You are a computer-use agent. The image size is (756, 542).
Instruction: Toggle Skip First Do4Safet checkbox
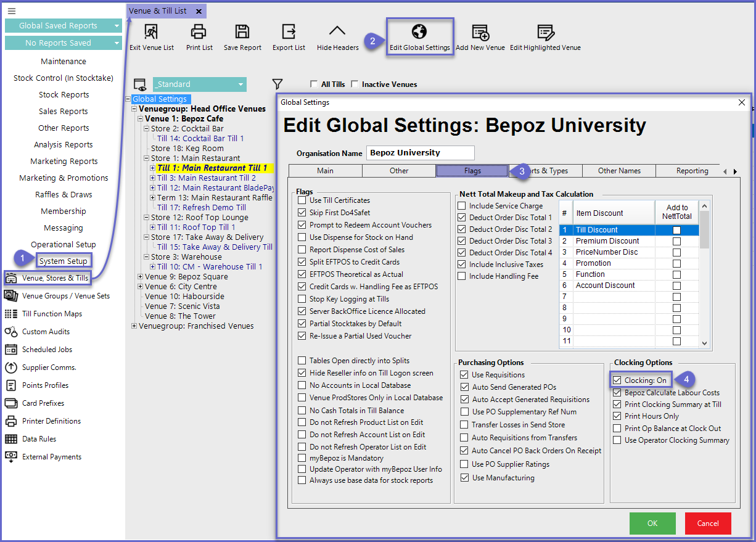point(302,213)
